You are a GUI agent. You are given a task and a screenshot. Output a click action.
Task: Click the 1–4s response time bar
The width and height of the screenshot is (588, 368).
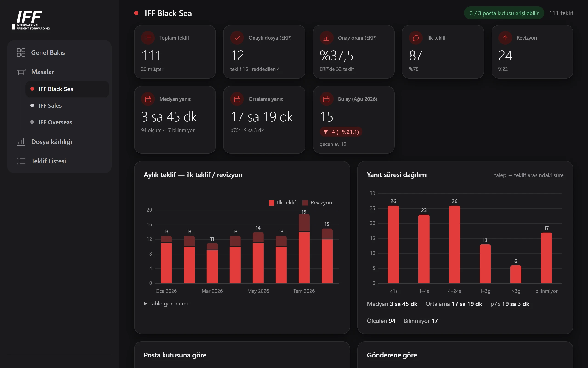pyautogui.click(x=424, y=249)
